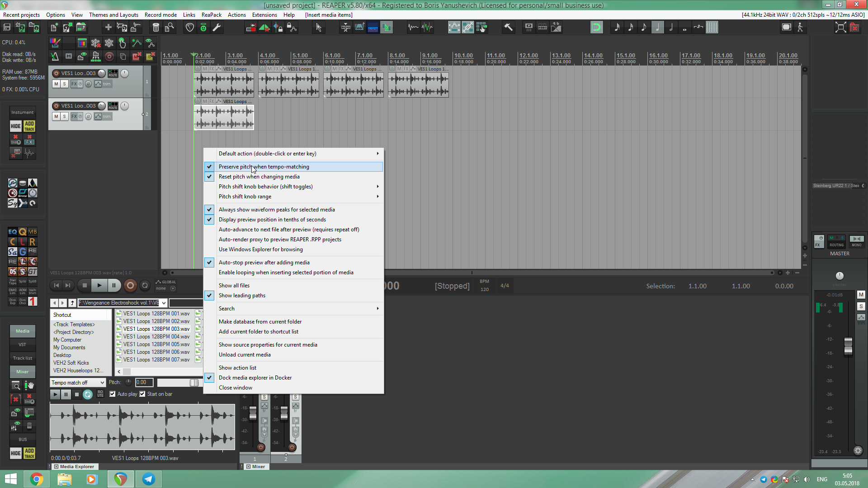Viewport: 868px width, 488px height.
Task: Open the Tempo match off dropdown
Action: click(77, 383)
